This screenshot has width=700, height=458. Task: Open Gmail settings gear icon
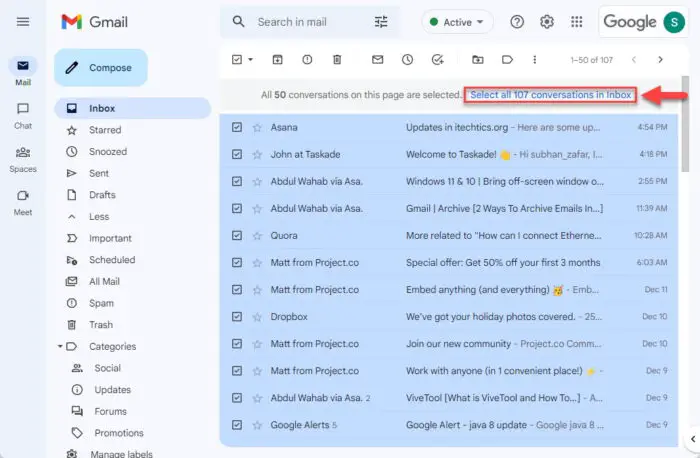click(x=547, y=22)
